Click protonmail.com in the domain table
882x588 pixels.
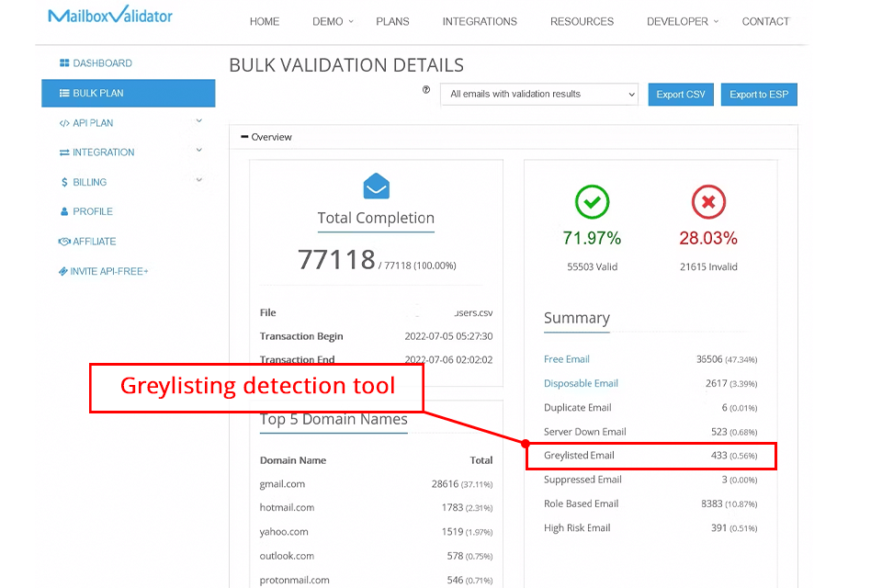coord(295,580)
